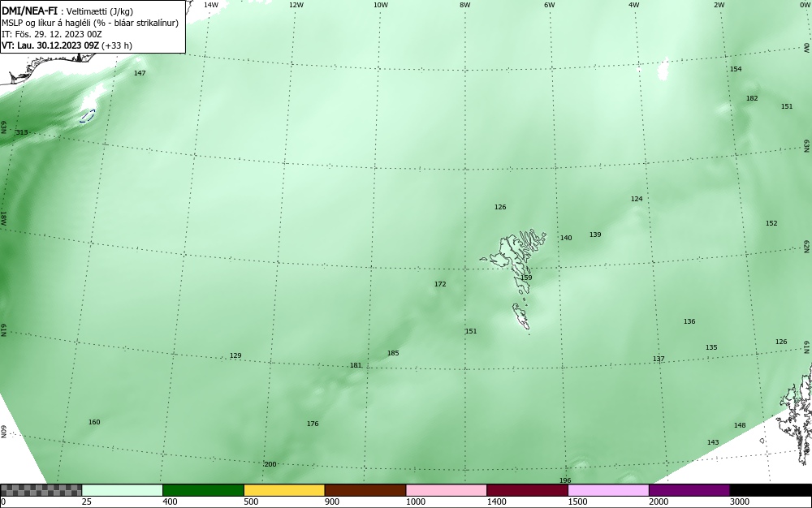Click the yellow 500-900 legend swatch
This screenshot has height=508, width=812.
(x=284, y=490)
